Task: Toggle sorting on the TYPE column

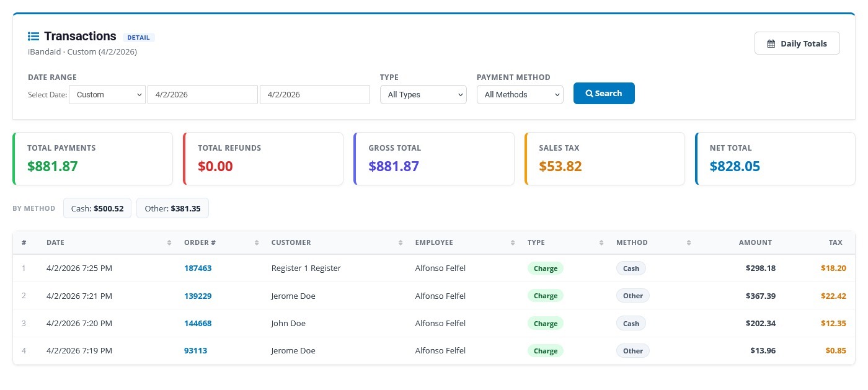Action: 600,242
